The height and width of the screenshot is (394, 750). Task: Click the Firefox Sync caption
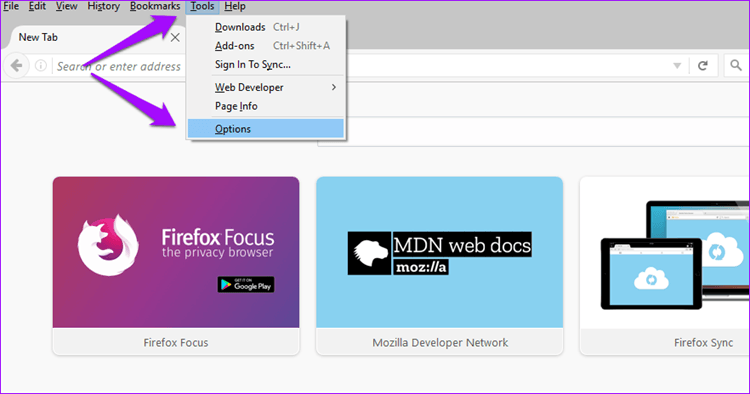703,343
